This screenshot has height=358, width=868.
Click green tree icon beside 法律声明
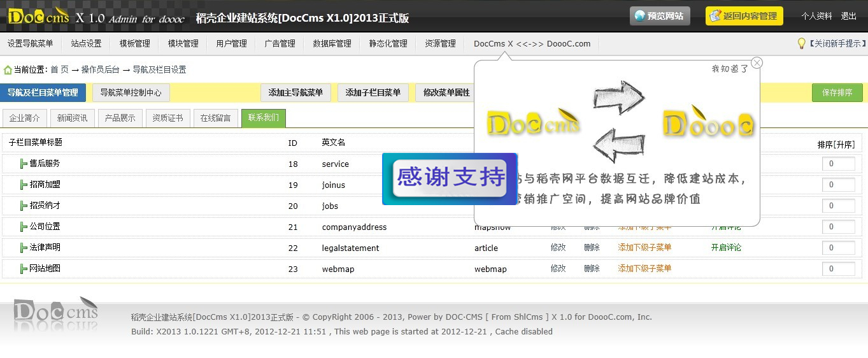click(x=24, y=247)
